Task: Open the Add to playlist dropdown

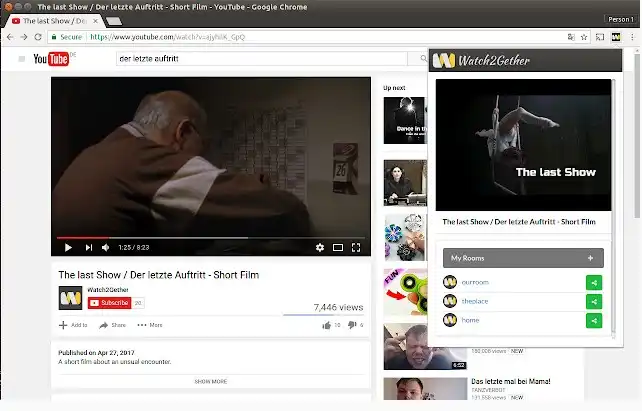Action: pyautogui.click(x=73, y=325)
